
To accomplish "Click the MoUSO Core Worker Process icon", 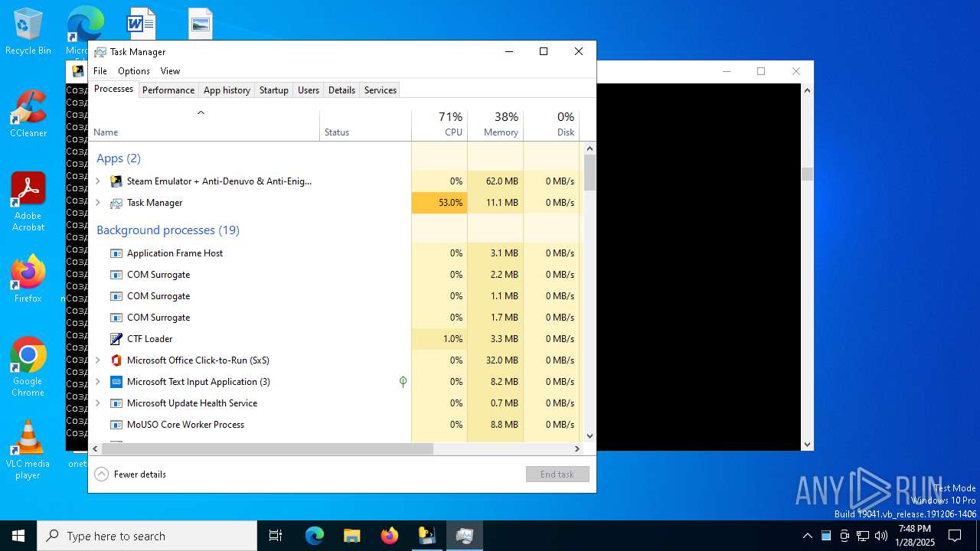I will (x=116, y=425).
